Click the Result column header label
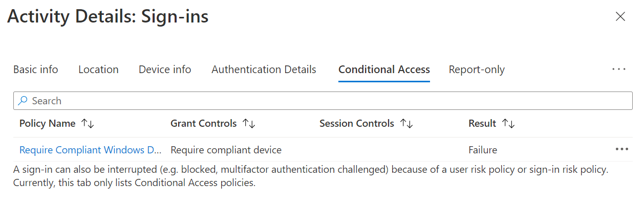Viewport: 644px width, 206px height. coord(482,124)
